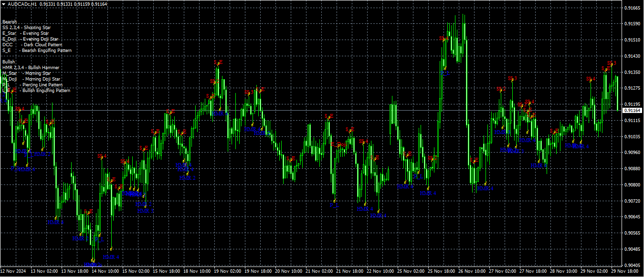
Task: Click the 0.91164 current price label
Action: click(633, 110)
